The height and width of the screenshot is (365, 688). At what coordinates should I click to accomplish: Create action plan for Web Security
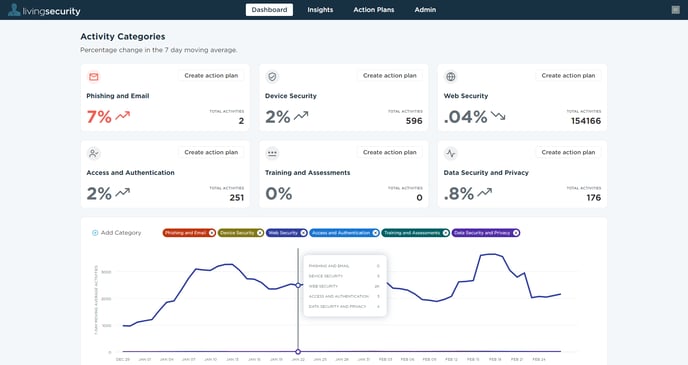coord(568,75)
